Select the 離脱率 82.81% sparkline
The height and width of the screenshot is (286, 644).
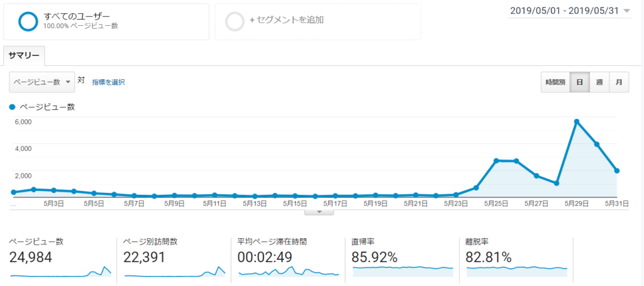coord(517,272)
